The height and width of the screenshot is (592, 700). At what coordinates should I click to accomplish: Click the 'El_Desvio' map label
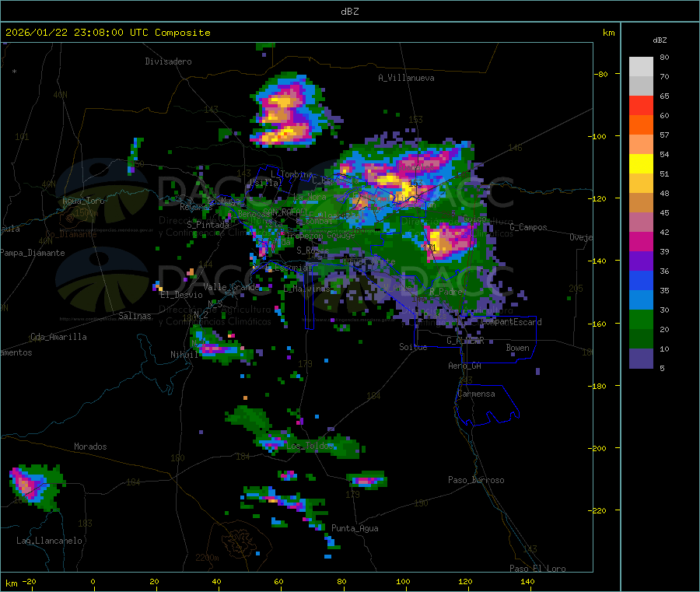point(182,295)
